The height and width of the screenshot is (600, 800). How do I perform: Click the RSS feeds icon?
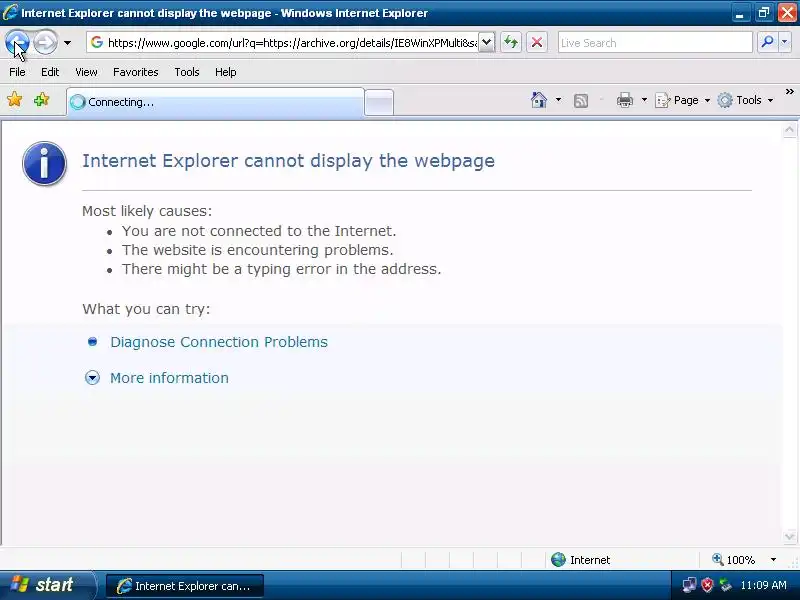pos(581,101)
